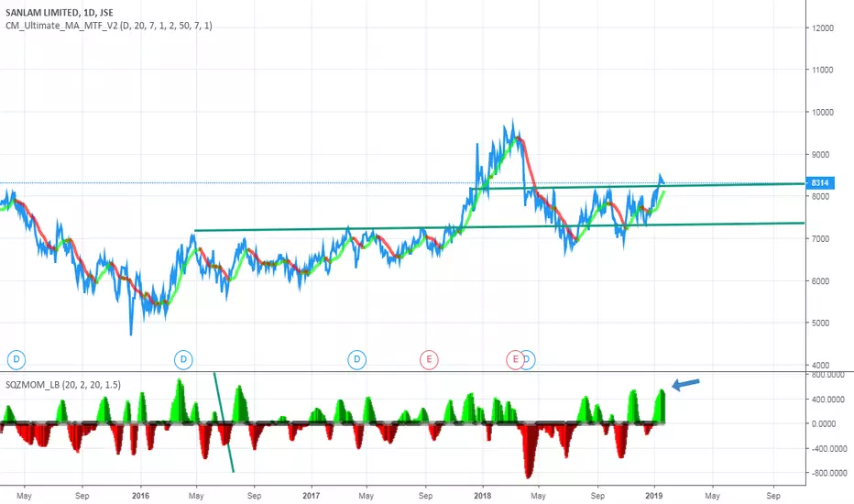Screen dimensions: 854x504
Task: Click the 2016 label on time axis
Action: [140, 496]
